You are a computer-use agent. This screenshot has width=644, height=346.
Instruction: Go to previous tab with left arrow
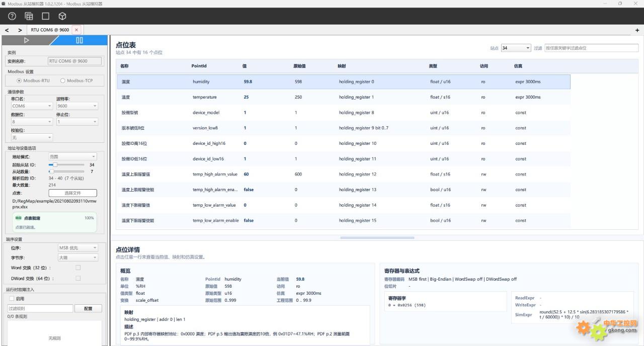[7, 30]
